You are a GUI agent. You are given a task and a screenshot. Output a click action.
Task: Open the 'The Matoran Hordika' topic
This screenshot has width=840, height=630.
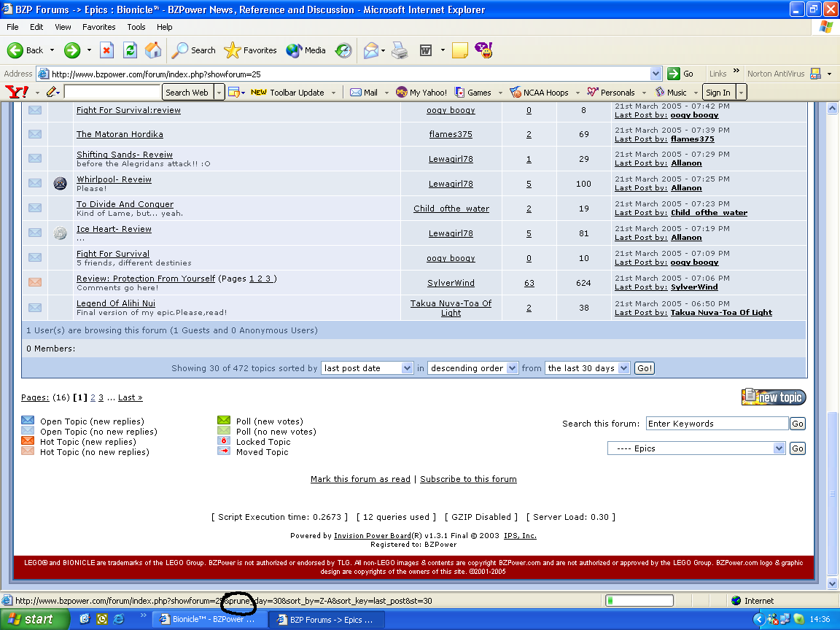(120, 134)
